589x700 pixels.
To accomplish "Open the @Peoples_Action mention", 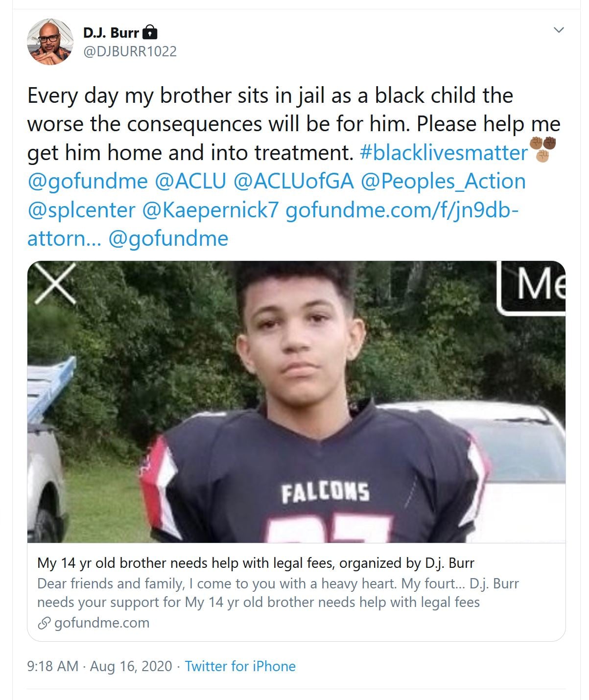I will 443,182.
